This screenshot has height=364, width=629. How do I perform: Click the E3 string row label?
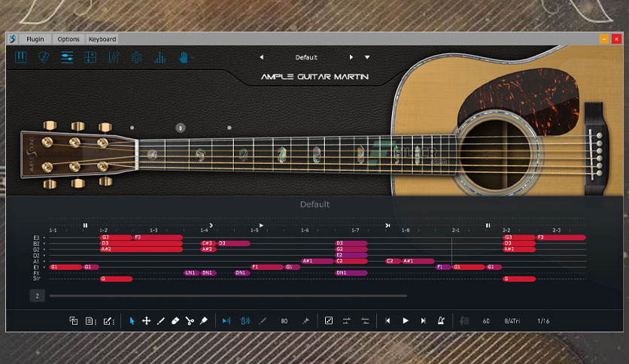pos(36,238)
